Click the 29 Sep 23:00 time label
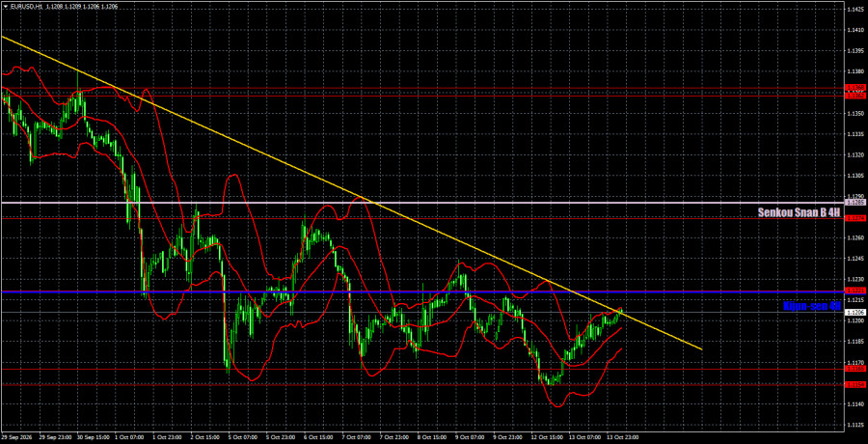The width and height of the screenshot is (868, 444). [x=54, y=437]
